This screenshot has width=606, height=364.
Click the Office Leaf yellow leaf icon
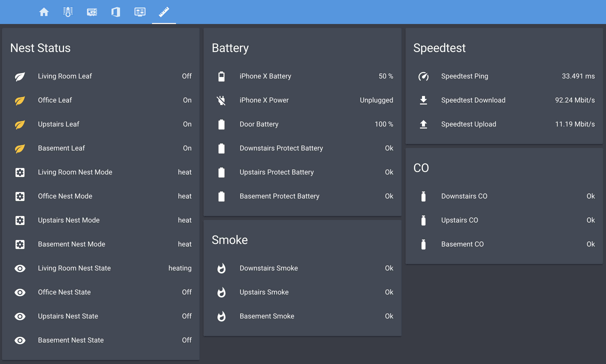[x=20, y=100]
